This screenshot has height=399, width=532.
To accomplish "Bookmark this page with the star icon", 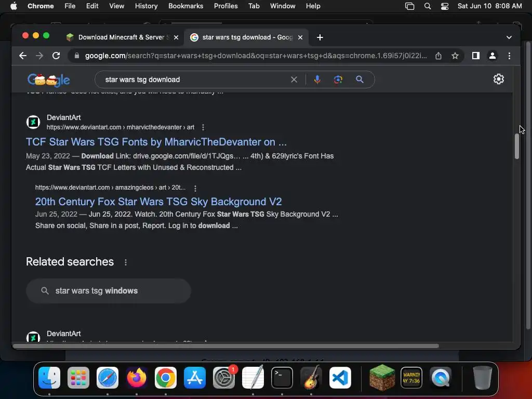I will (455, 56).
